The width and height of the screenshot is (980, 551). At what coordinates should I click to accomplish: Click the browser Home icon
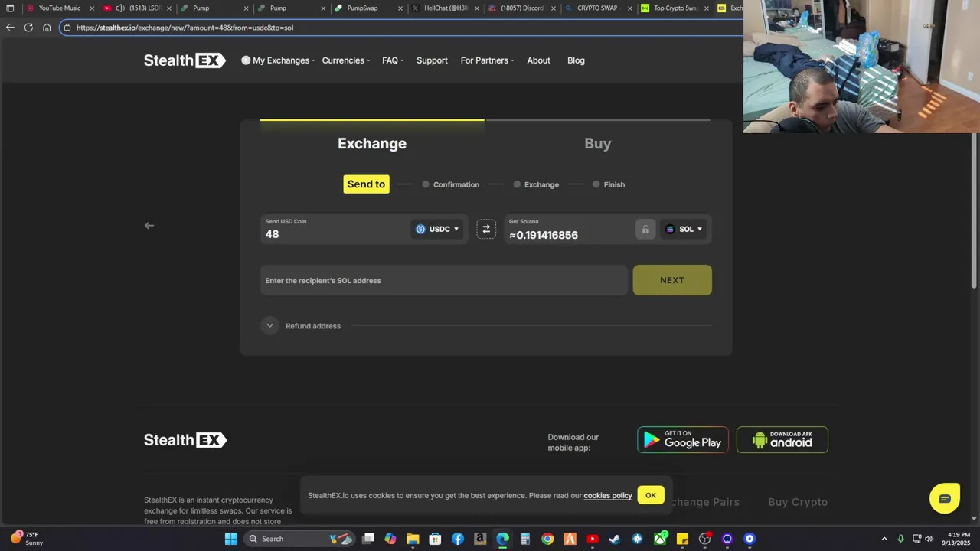[47, 28]
